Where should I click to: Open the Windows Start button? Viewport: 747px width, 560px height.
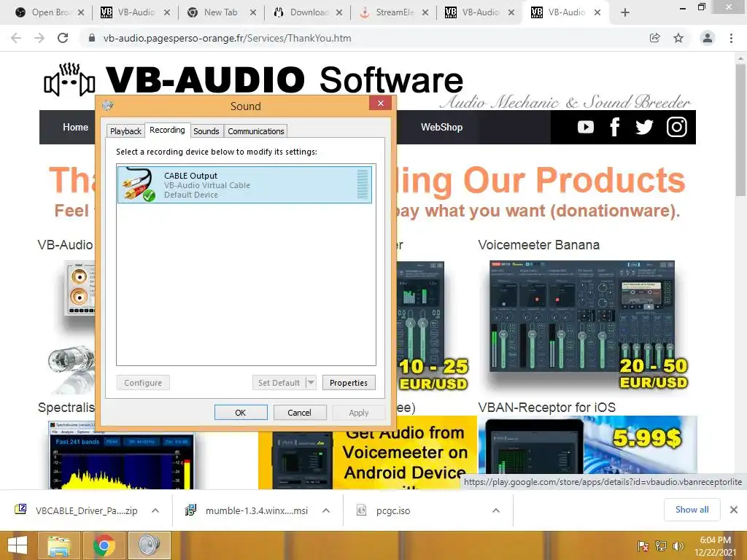[x=18, y=545]
